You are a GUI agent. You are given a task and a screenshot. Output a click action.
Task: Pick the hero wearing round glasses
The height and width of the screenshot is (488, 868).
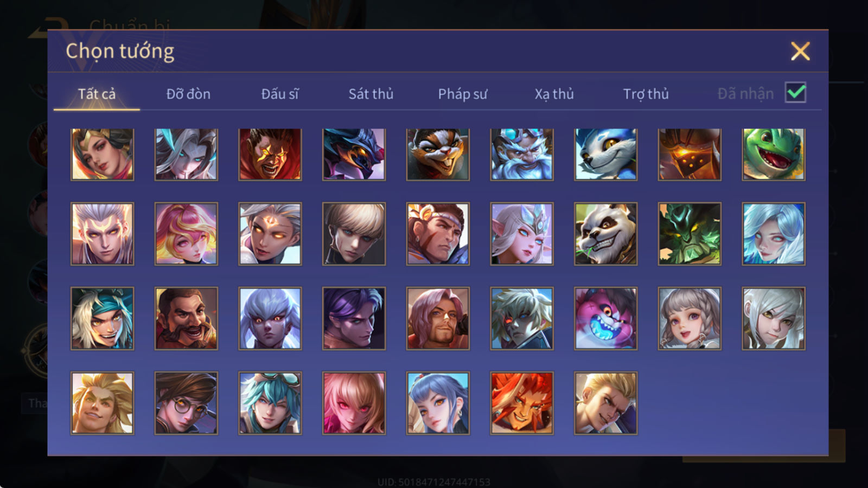pos(186,403)
